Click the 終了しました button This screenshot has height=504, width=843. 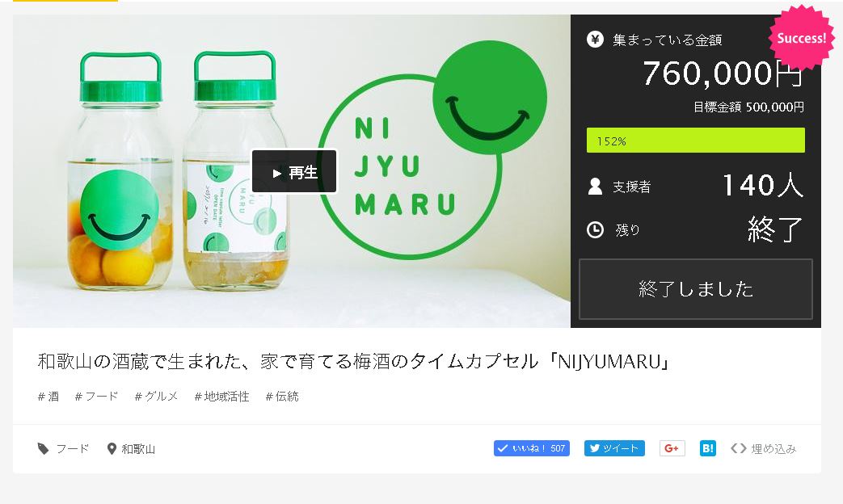click(696, 289)
